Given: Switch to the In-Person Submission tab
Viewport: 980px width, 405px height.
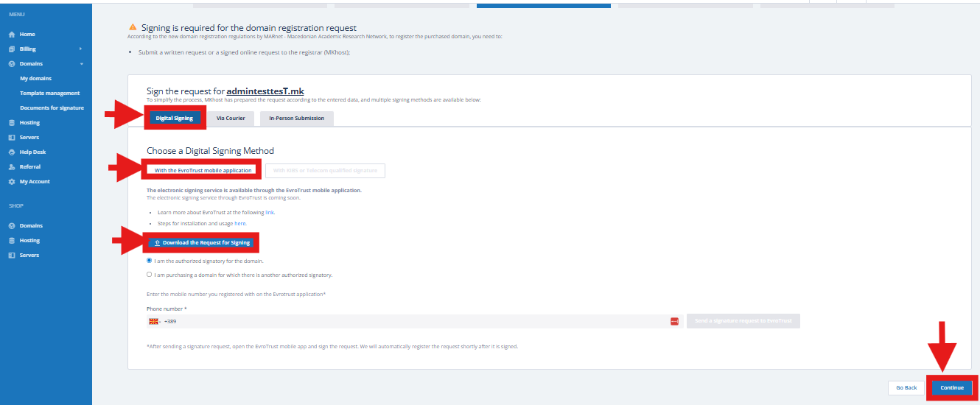Looking at the screenshot, I should click(297, 118).
